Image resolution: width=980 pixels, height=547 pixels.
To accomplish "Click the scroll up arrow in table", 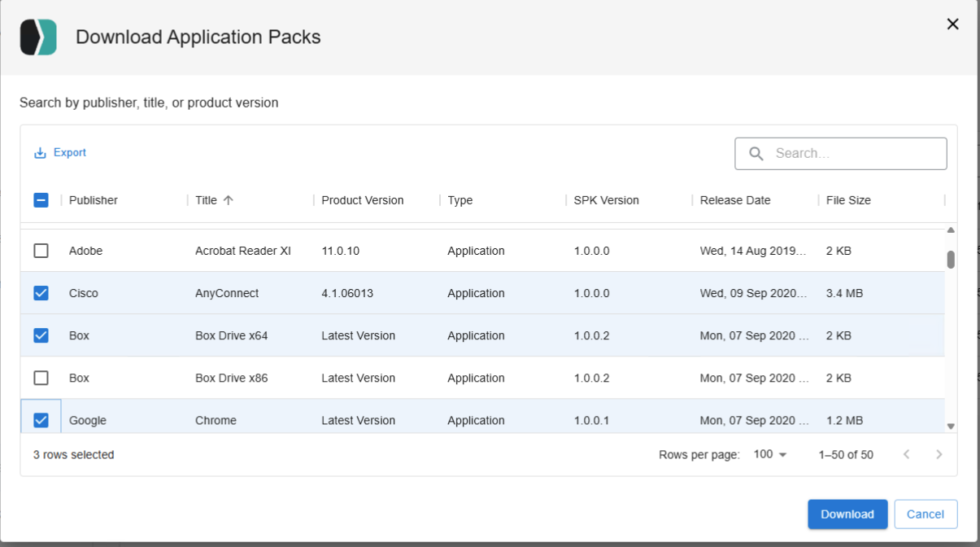I will click(950, 230).
